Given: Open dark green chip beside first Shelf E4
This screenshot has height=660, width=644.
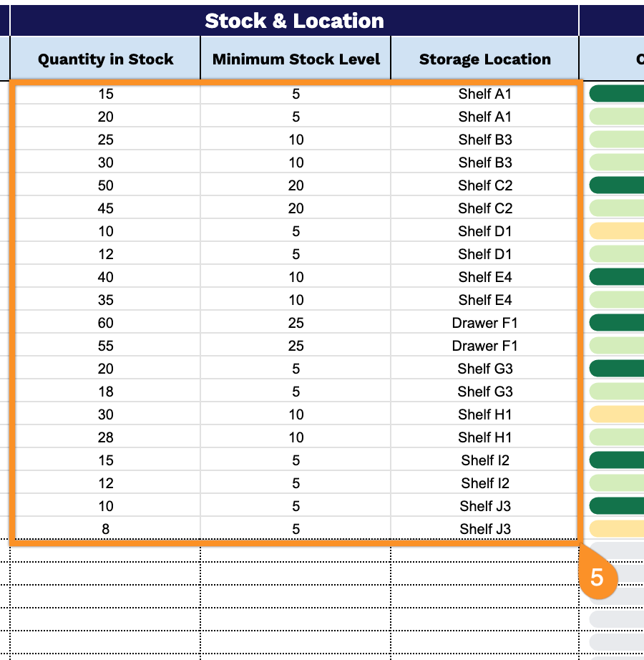Looking at the screenshot, I should pyautogui.click(x=617, y=277).
